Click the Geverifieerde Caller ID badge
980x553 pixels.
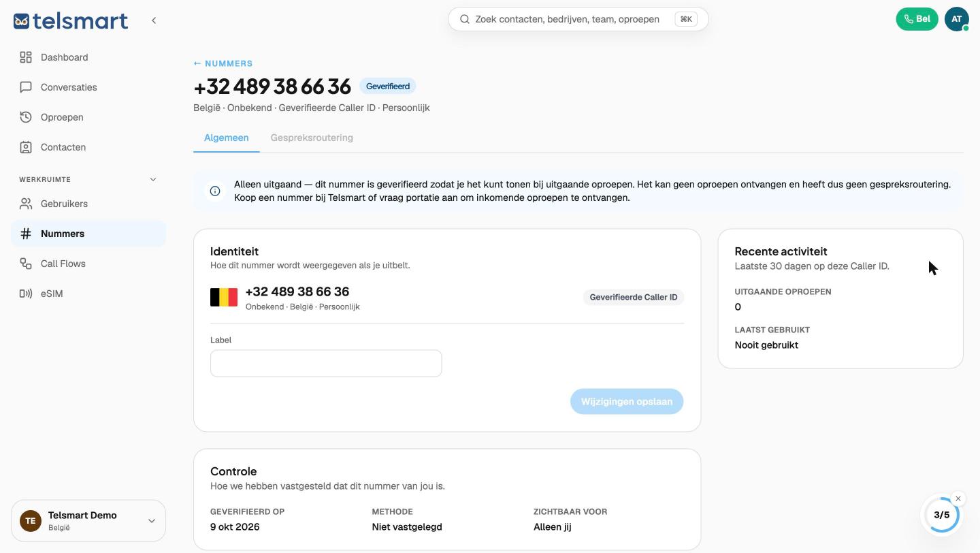click(634, 297)
